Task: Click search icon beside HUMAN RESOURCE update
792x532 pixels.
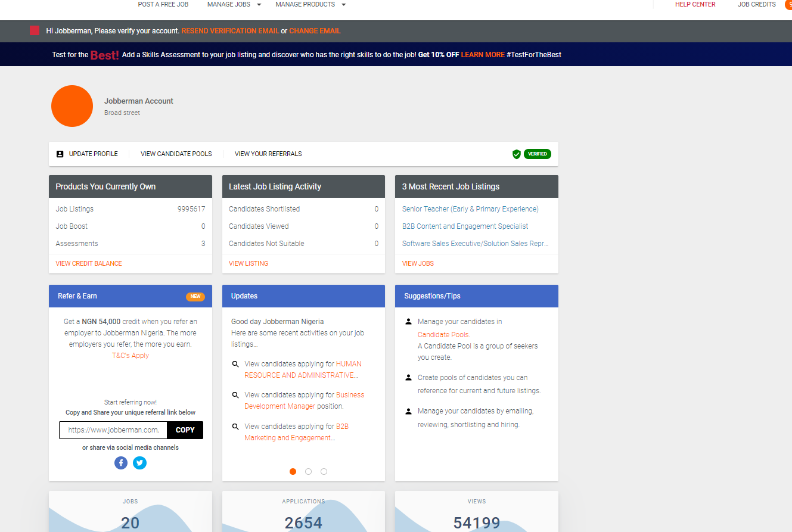Action: (235, 364)
